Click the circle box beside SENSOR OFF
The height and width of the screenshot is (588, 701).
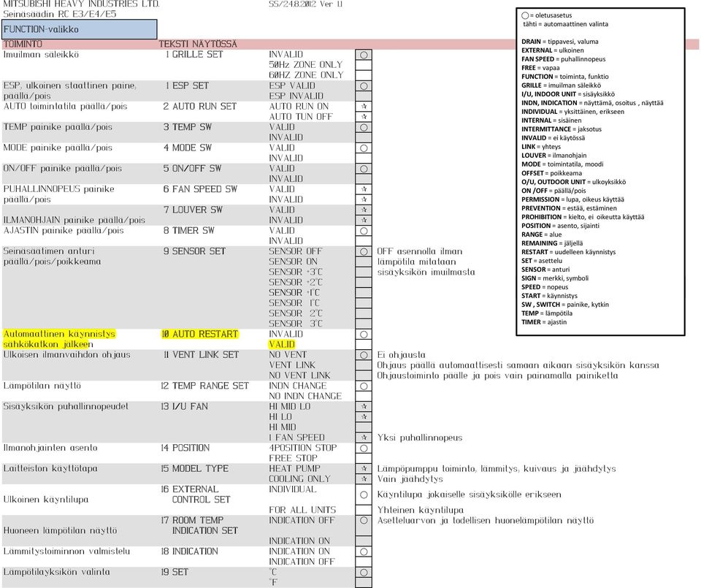click(x=364, y=252)
